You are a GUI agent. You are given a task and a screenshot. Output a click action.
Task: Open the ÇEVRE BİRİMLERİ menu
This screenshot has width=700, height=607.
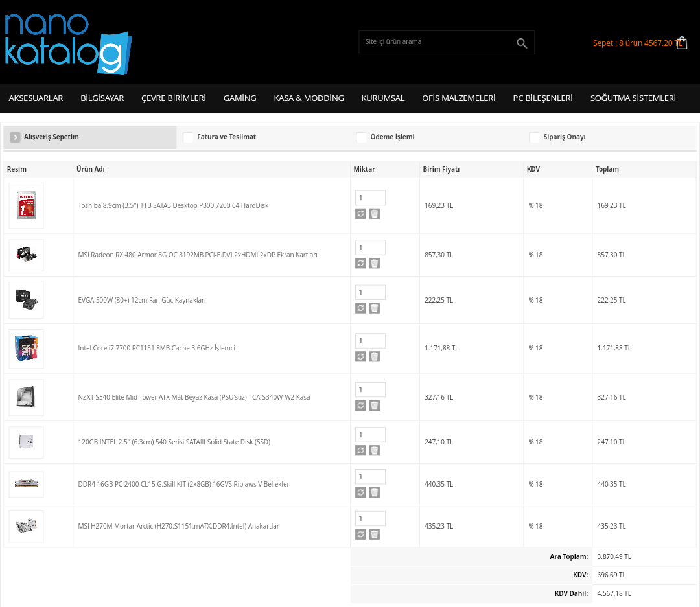174,98
